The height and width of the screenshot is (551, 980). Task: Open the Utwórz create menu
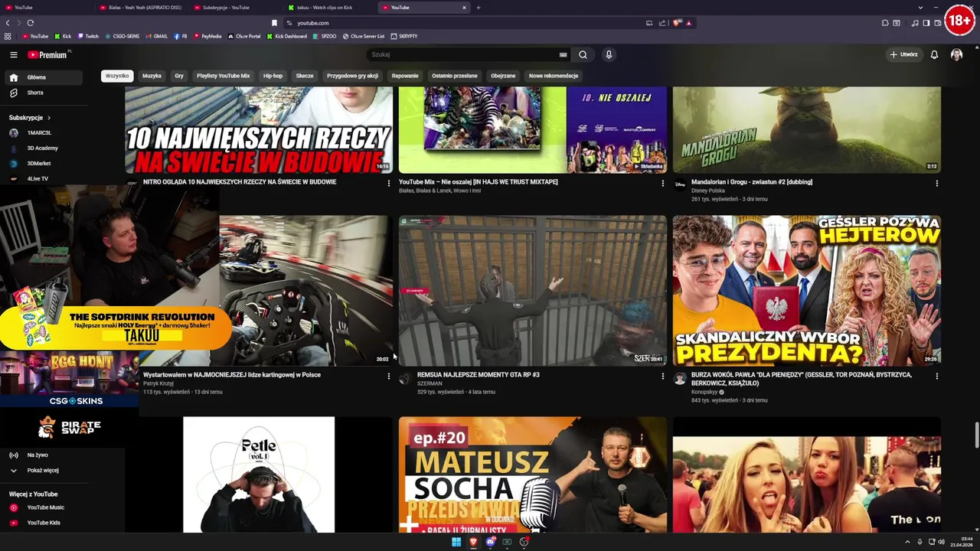(x=904, y=55)
